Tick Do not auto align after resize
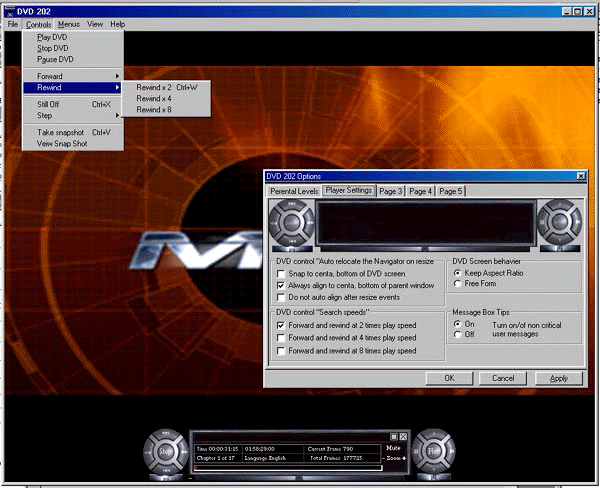This screenshot has height=488, width=600. pyautogui.click(x=281, y=297)
